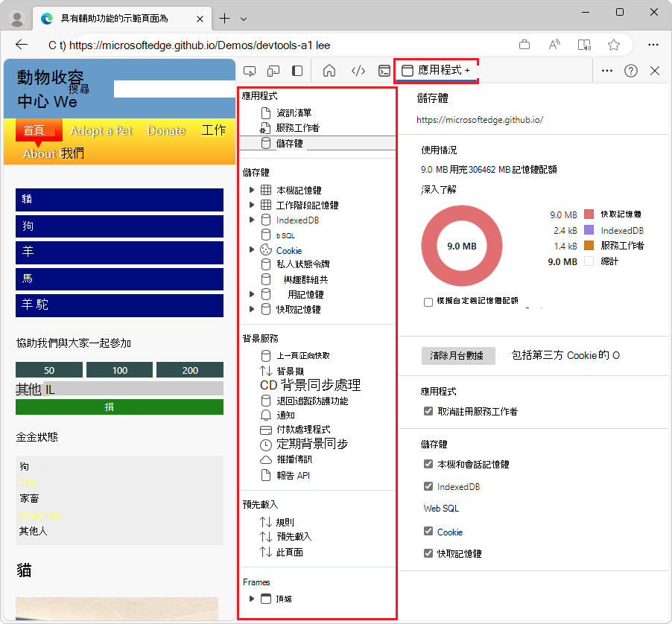Click the help question mark icon
The image size is (672, 624).
pos(631,71)
